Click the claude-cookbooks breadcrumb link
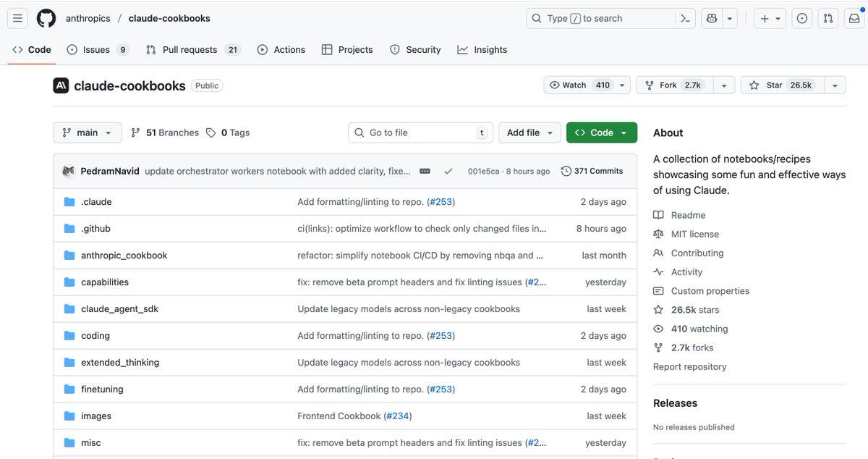The height and width of the screenshot is (459, 868). 169,18
